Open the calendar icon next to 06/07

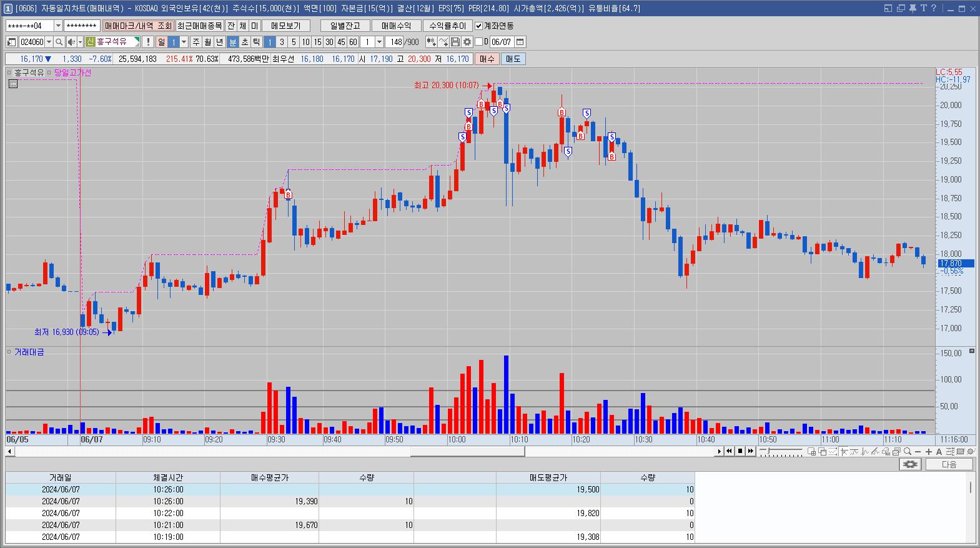(x=520, y=42)
